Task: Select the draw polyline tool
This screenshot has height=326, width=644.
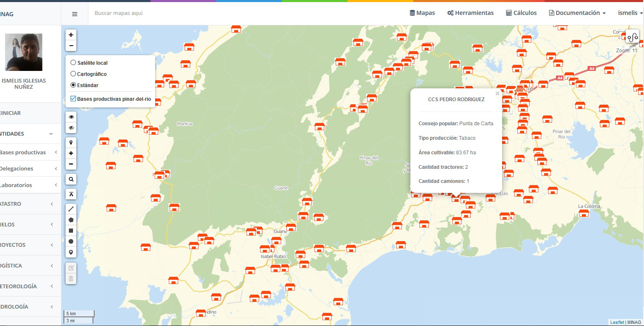Action: click(x=71, y=209)
